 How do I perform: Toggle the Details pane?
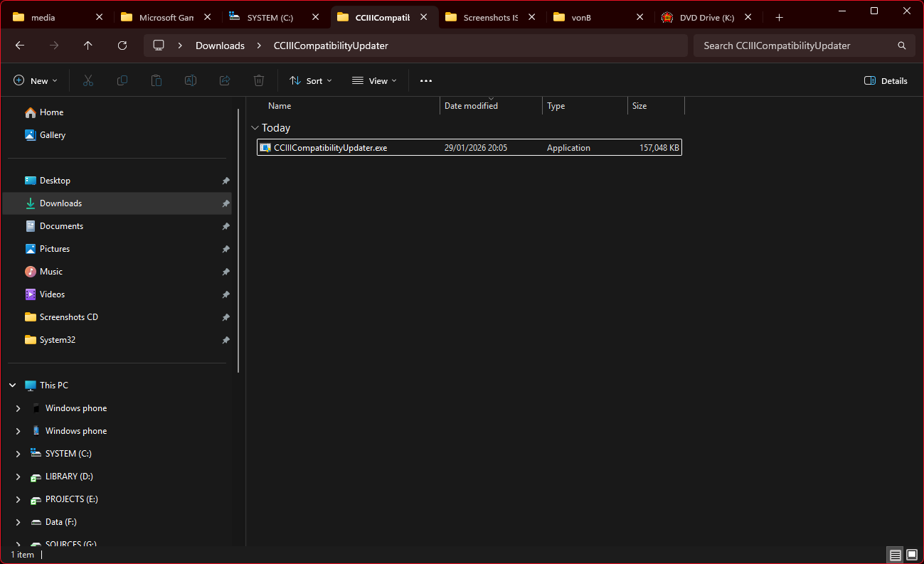click(886, 81)
